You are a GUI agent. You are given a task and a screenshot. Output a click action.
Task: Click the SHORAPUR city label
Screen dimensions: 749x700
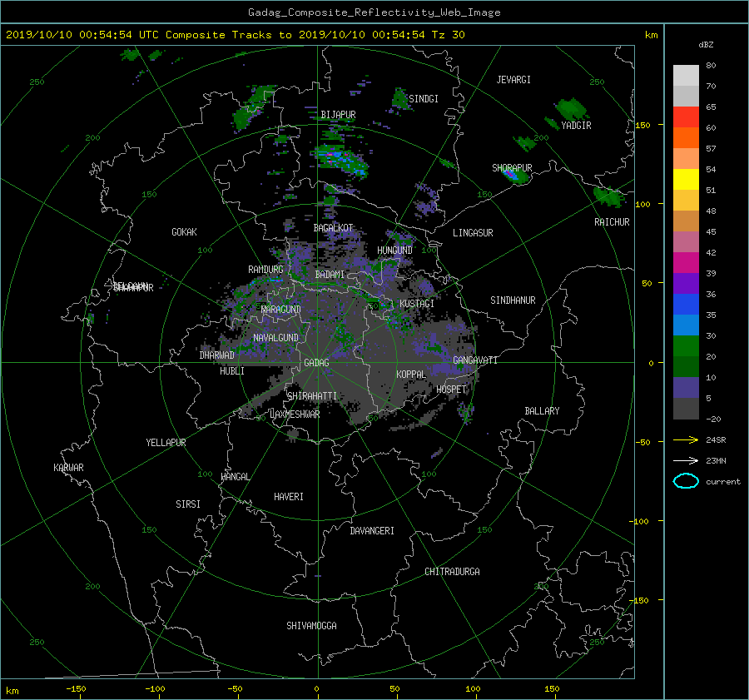pyautogui.click(x=512, y=167)
